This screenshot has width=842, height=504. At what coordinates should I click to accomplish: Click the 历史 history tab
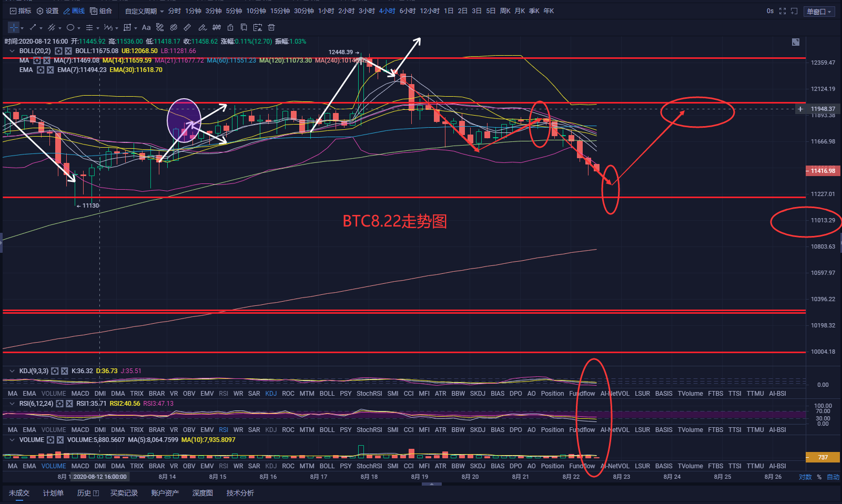88,493
